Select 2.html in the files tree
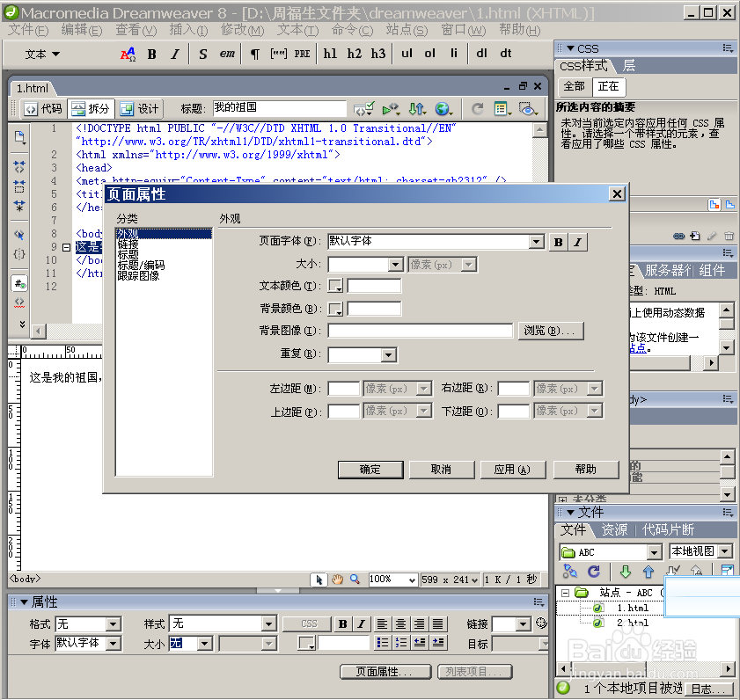The image size is (740, 700). point(633,623)
